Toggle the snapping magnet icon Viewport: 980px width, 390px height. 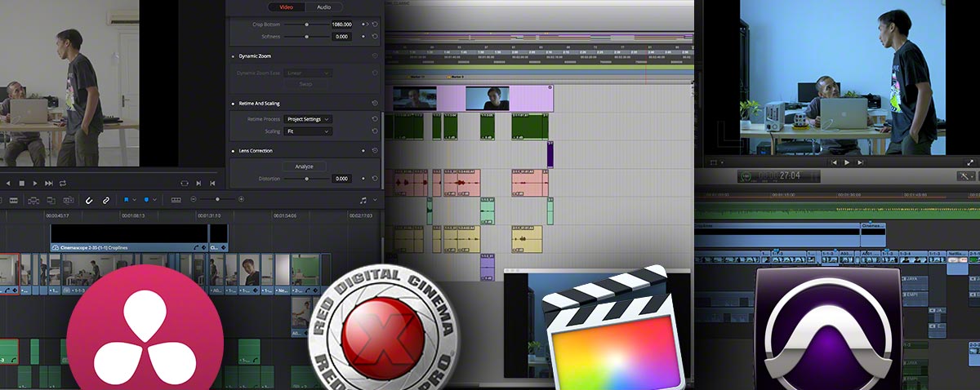pos(88,200)
